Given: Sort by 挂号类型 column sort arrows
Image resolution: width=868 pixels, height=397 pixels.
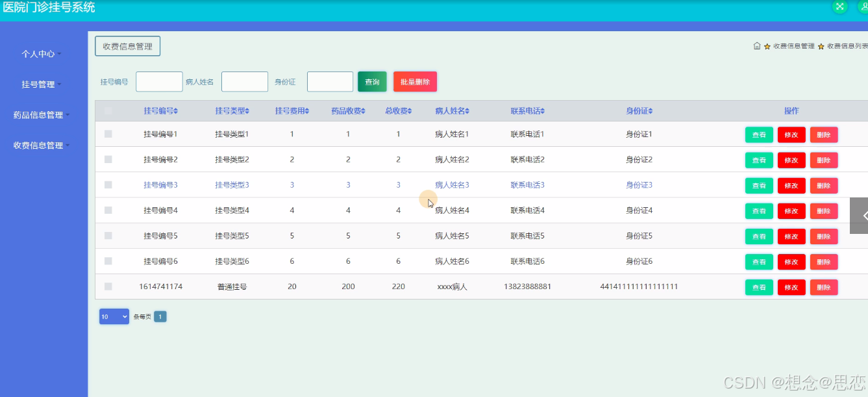Looking at the screenshot, I should pyautogui.click(x=247, y=111).
